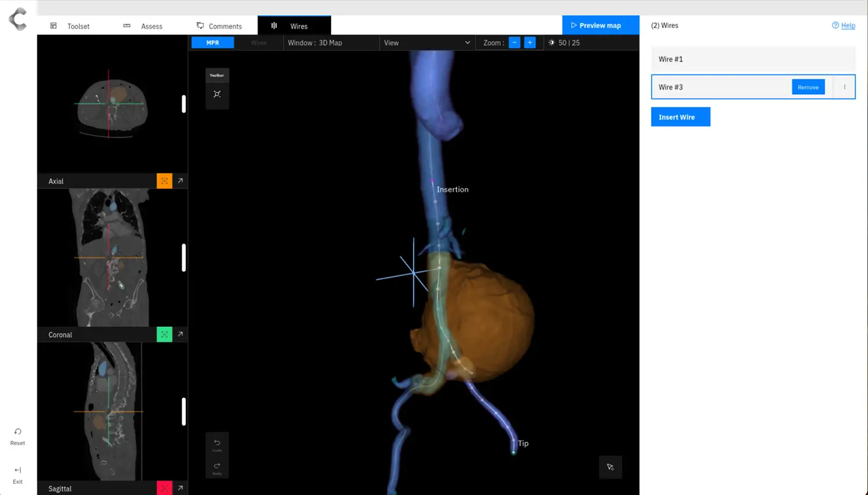
Task: Click the Insert Wire button
Action: point(681,117)
